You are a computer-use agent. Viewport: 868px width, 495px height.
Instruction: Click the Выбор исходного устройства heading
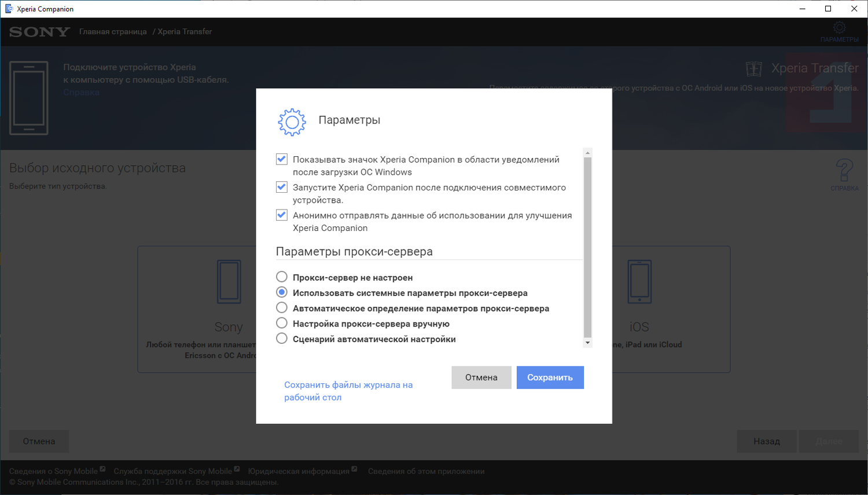point(97,168)
